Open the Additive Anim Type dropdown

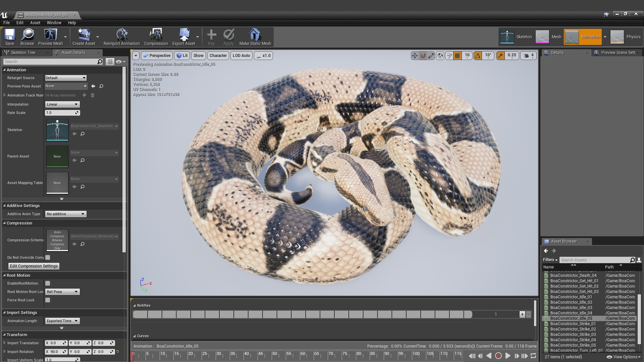tap(65, 214)
